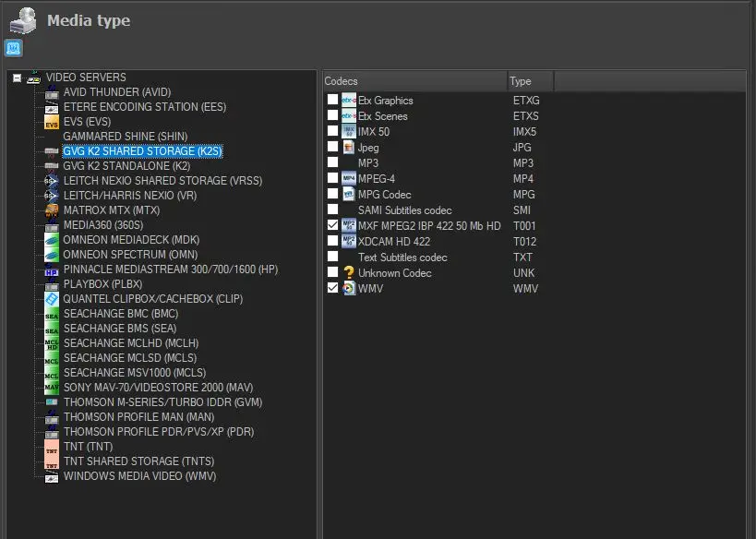Sort by the Codecs column header
This screenshot has width=756, height=539.
click(414, 81)
